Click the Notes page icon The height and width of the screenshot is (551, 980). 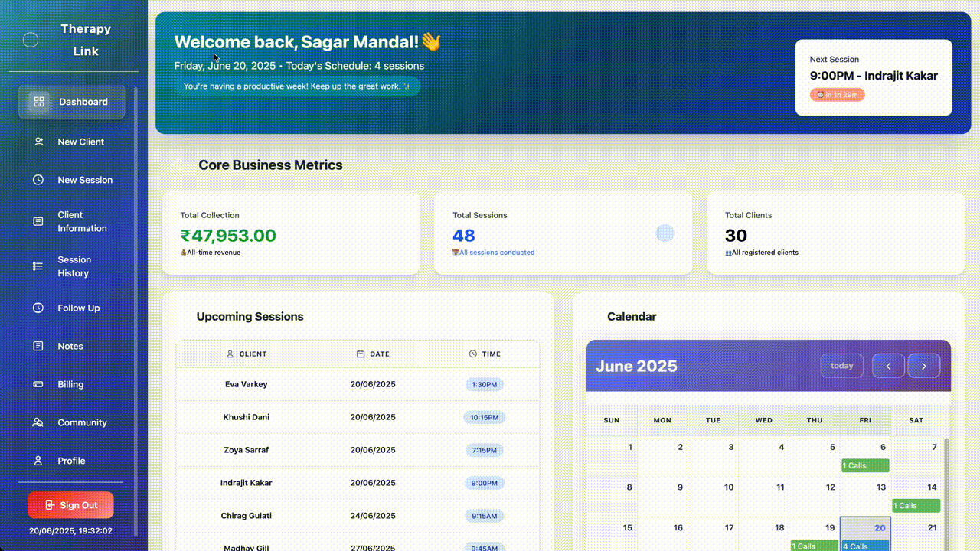coord(38,346)
